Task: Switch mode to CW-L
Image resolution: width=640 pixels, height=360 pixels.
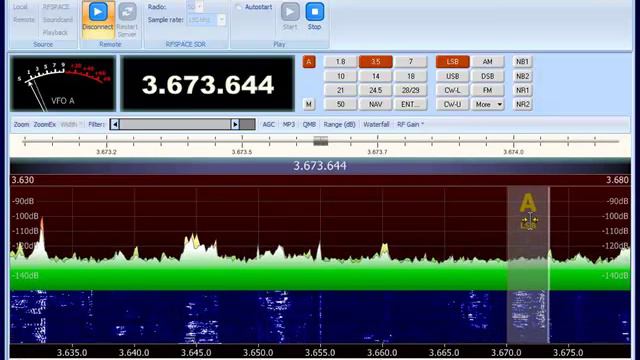Action: 452,90
